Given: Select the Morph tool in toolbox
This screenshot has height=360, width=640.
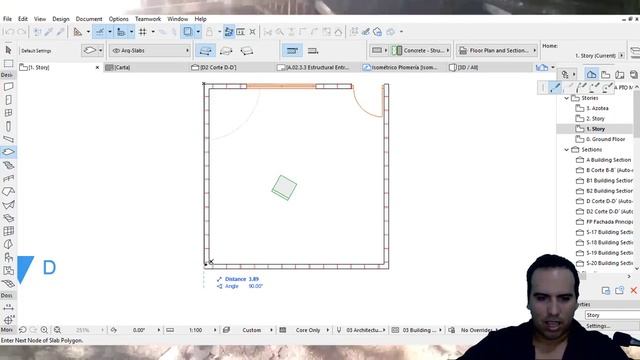Looking at the screenshot, I should (8, 244).
